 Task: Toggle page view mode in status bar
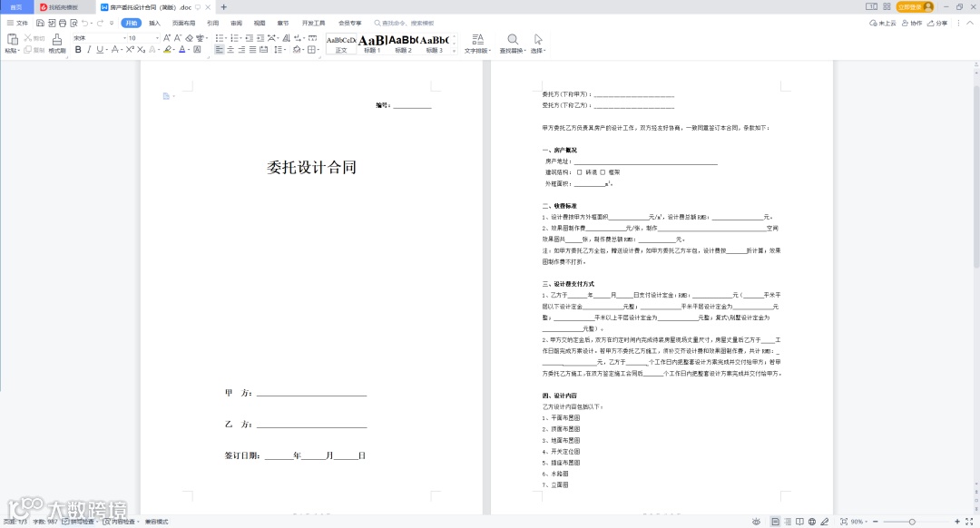pyautogui.click(x=775, y=521)
